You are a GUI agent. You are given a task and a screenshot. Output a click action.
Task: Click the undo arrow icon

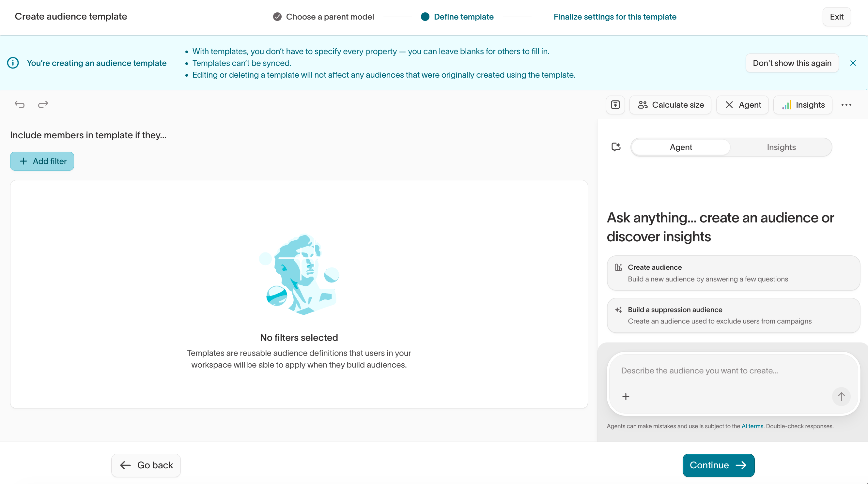coord(20,105)
